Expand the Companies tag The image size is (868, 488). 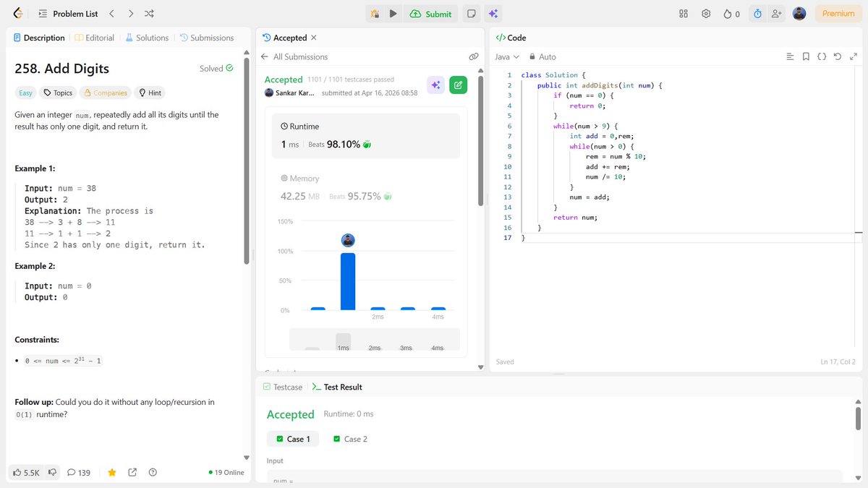pyautogui.click(x=106, y=93)
